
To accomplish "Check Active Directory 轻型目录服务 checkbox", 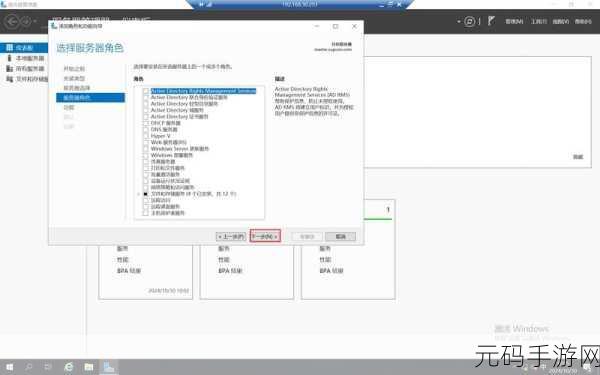I will click(146, 104).
